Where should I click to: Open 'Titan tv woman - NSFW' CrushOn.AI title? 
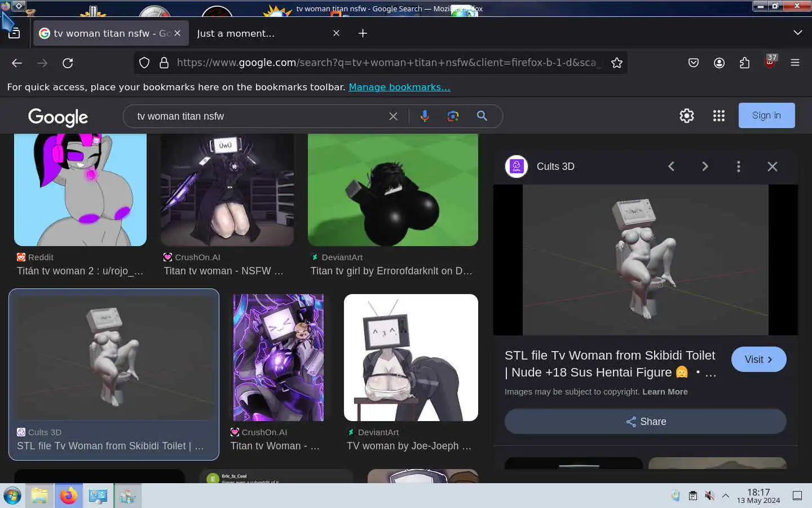pos(223,271)
